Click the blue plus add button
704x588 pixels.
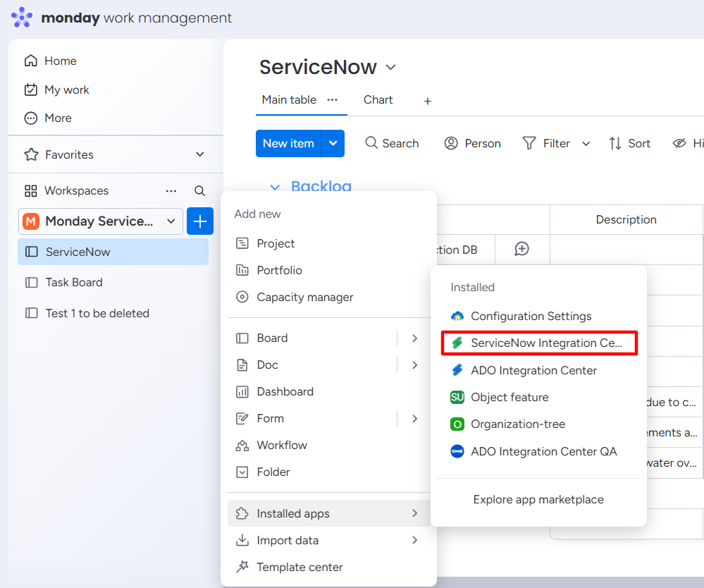(200, 221)
